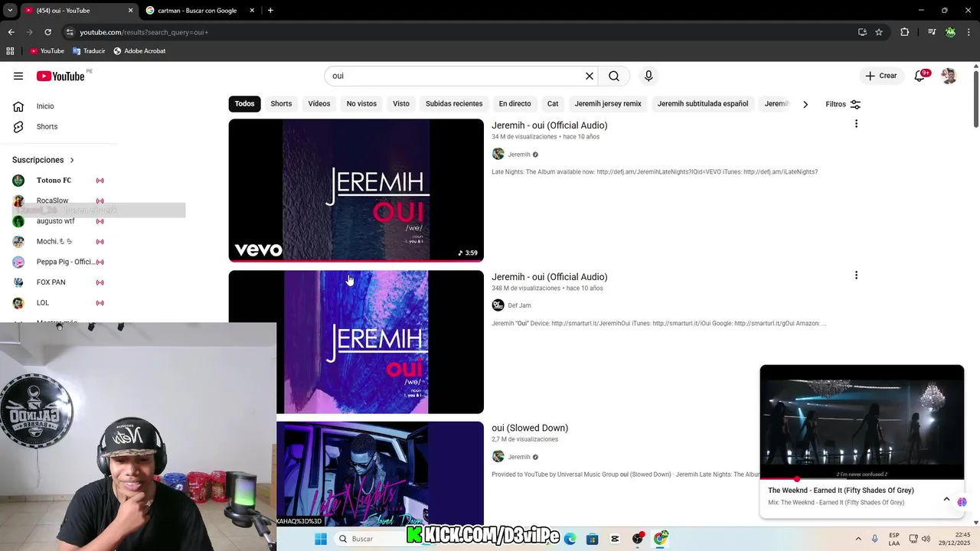Open Chrome apps grid in bookmarks bar
This screenshot has width=980, height=551.
tap(10, 51)
